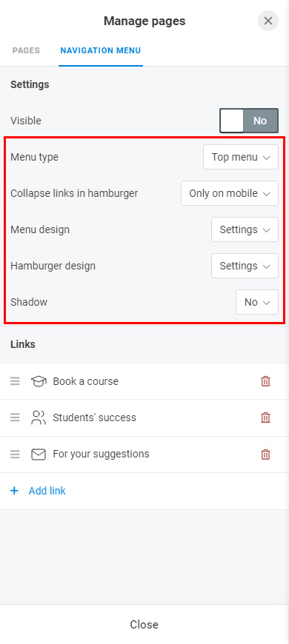Select the Navigation Menu tab
289x644 pixels.
click(101, 50)
